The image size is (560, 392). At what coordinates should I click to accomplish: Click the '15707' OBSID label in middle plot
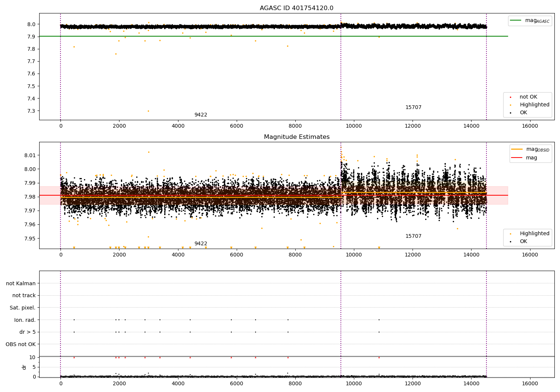click(413, 236)
